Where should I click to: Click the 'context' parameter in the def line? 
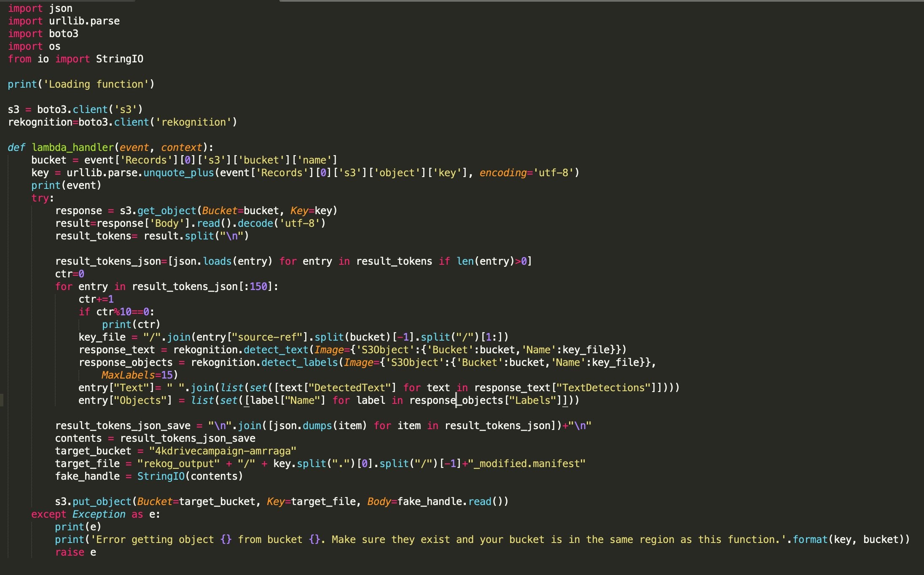[x=181, y=148]
